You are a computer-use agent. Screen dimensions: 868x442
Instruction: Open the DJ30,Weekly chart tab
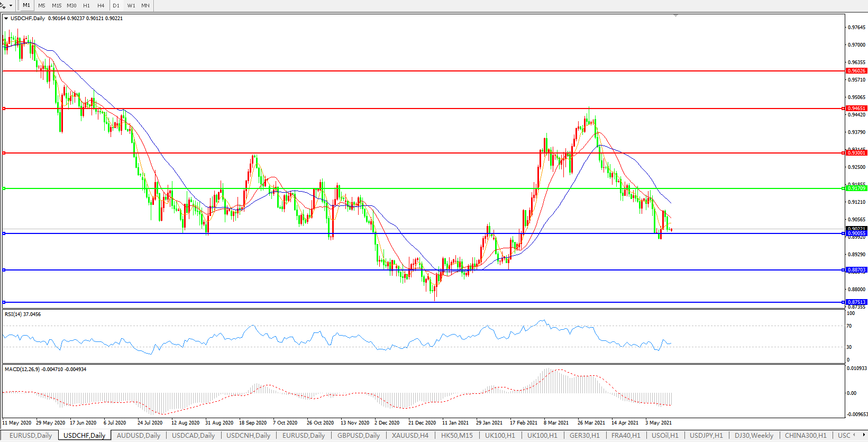coord(754,436)
